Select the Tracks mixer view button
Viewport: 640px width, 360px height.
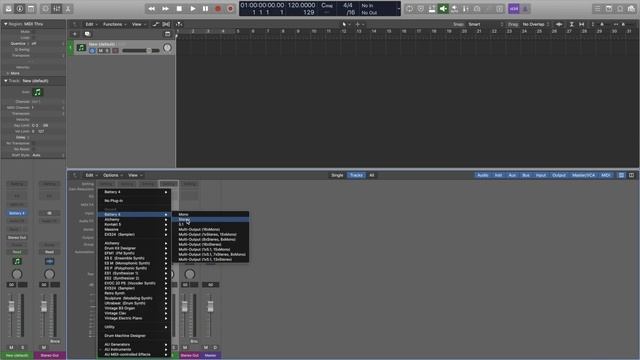coord(356,176)
